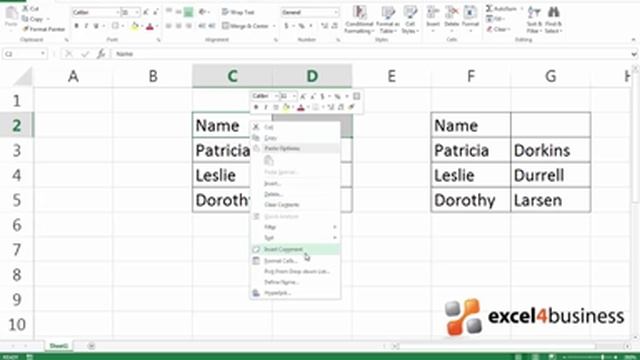Apply the yellow fill color in the ribbon

click(134, 27)
